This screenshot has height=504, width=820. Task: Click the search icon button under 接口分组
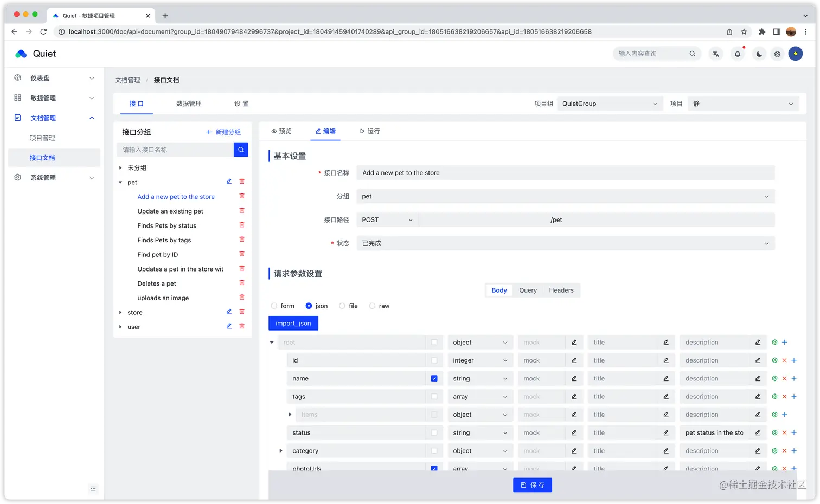coord(241,150)
